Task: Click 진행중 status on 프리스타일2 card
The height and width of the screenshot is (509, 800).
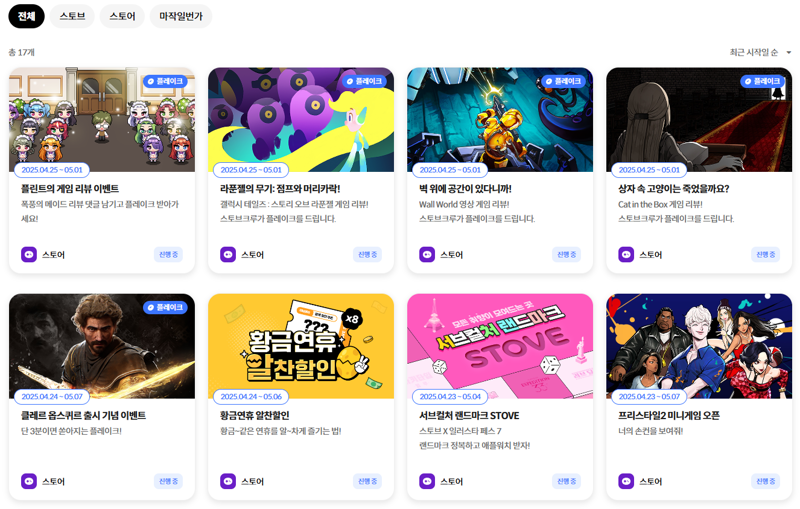Action: pos(765,481)
